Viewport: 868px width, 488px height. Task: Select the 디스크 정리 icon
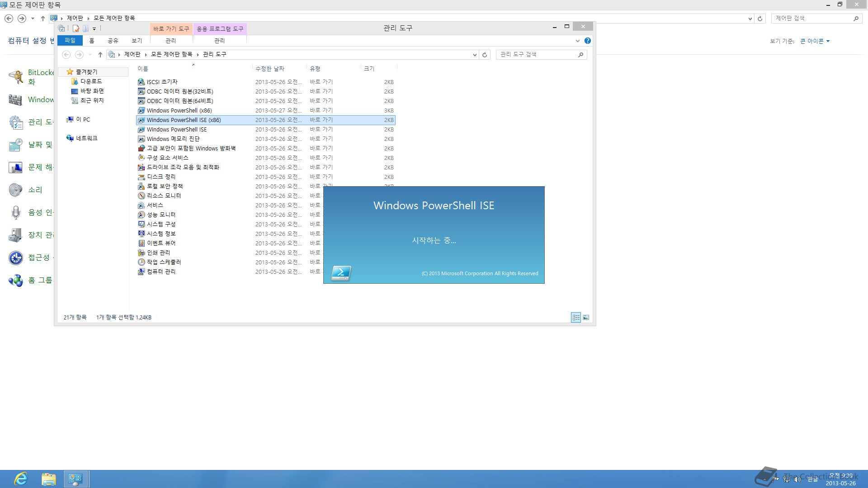click(142, 177)
